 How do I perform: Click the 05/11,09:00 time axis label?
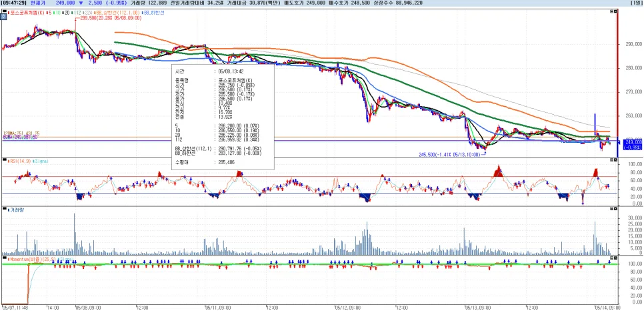coord(217,307)
